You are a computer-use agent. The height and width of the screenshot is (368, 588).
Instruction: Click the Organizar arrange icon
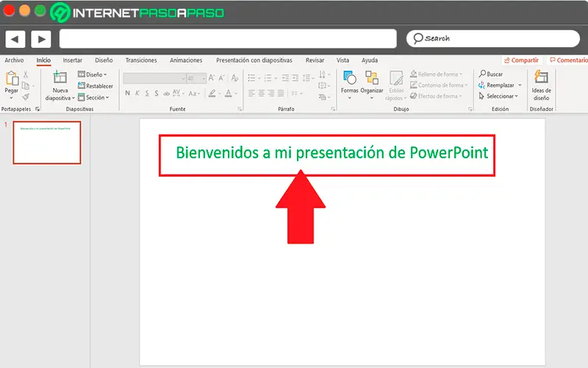(372, 78)
